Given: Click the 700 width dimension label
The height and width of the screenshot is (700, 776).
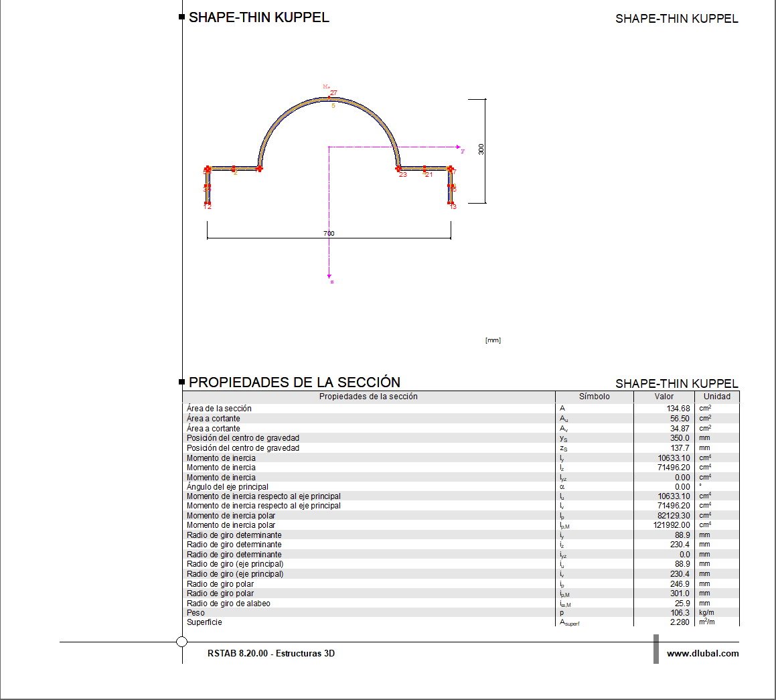Looking at the screenshot, I should coord(329,234).
